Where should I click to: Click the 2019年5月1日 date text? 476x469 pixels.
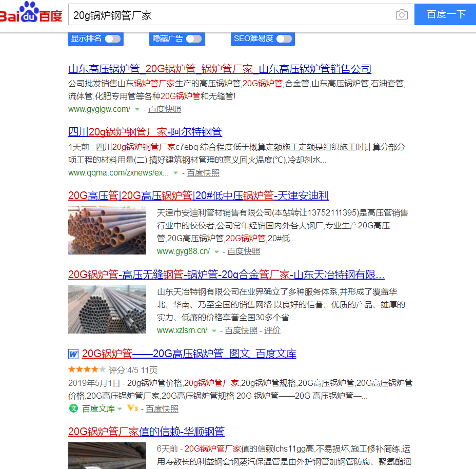coord(94,383)
